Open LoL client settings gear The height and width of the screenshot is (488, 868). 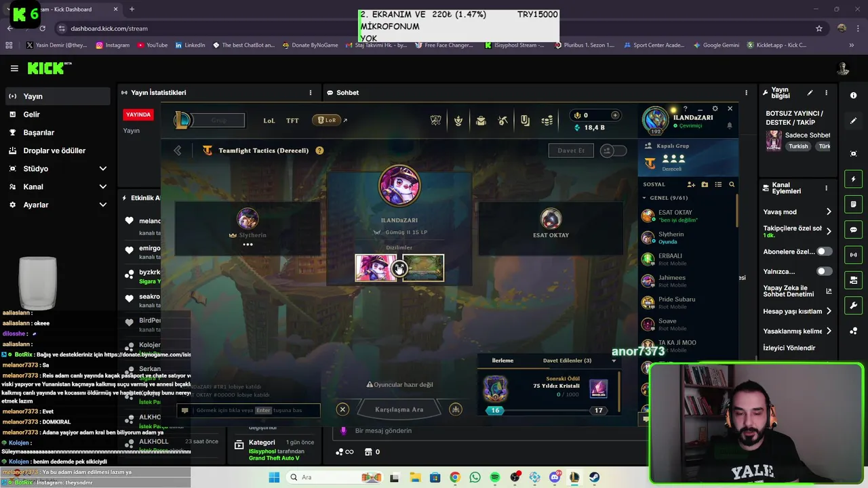(715, 108)
